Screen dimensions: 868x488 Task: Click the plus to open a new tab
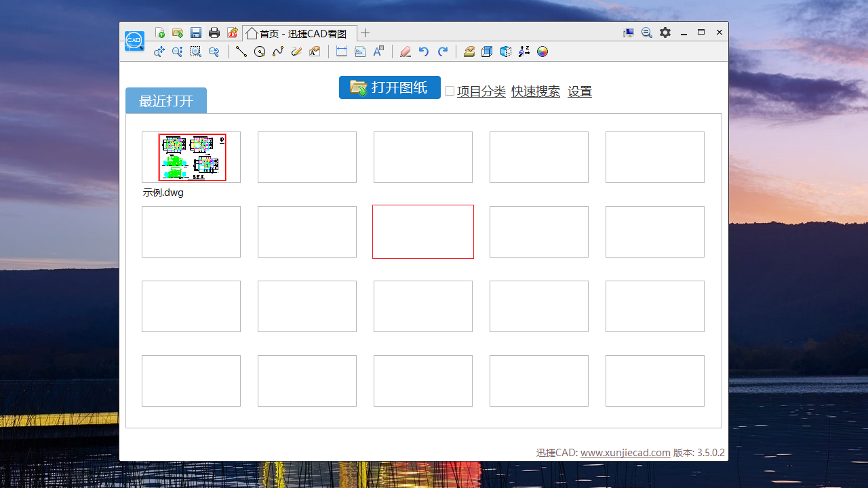365,33
